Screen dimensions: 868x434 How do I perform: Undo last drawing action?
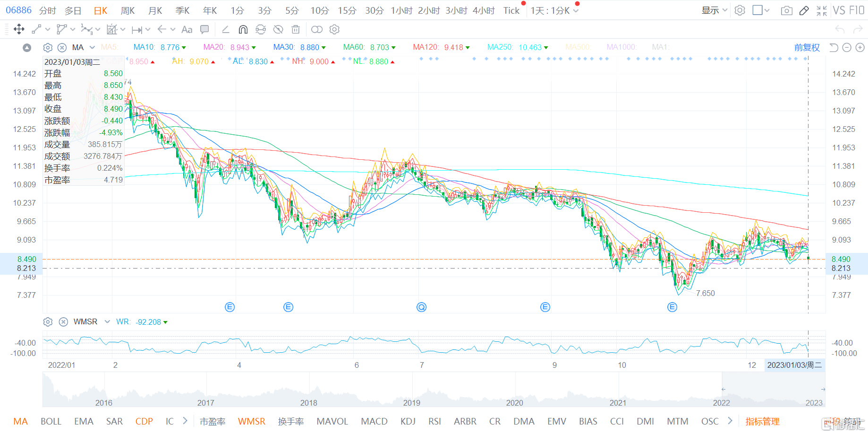pos(840,29)
